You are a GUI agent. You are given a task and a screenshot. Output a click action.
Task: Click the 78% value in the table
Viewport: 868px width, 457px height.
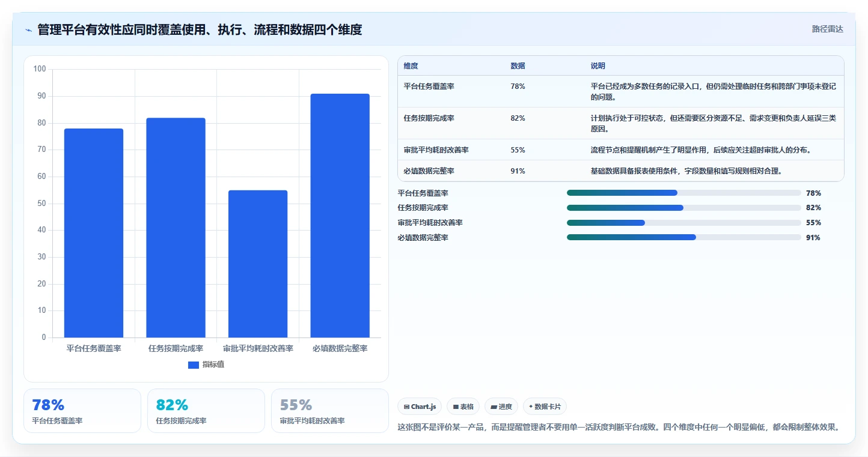coord(518,86)
